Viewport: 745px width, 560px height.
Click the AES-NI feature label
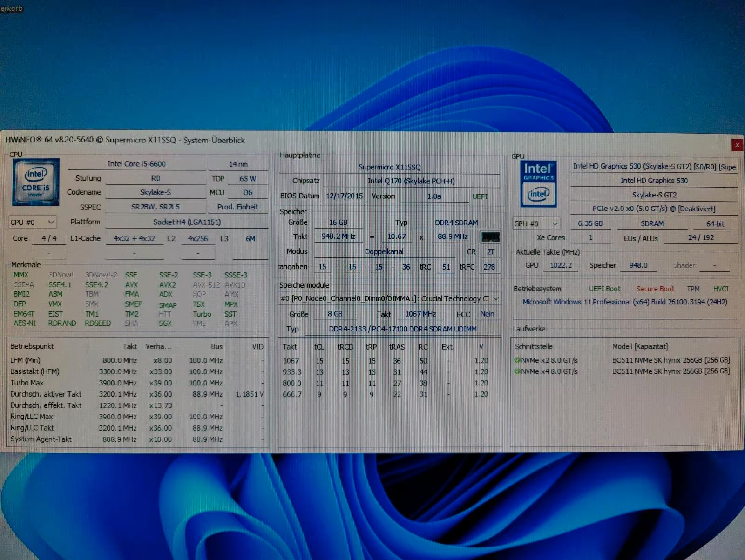pyautogui.click(x=25, y=323)
